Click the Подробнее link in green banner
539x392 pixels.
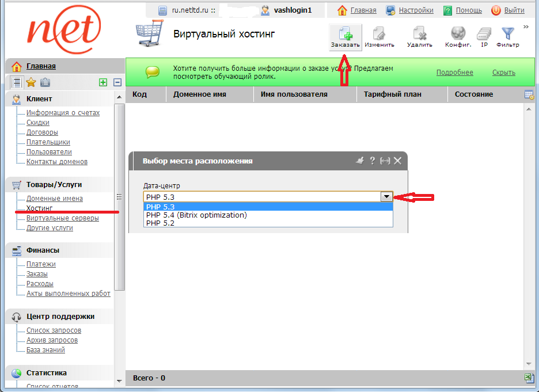[x=454, y=73]
